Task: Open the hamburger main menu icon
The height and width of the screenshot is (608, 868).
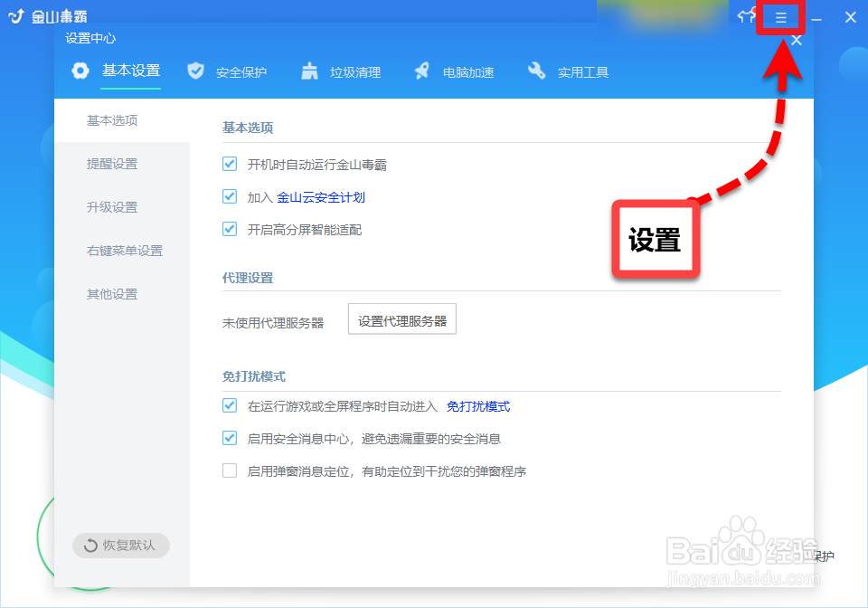Action: [x=780, y=18]
